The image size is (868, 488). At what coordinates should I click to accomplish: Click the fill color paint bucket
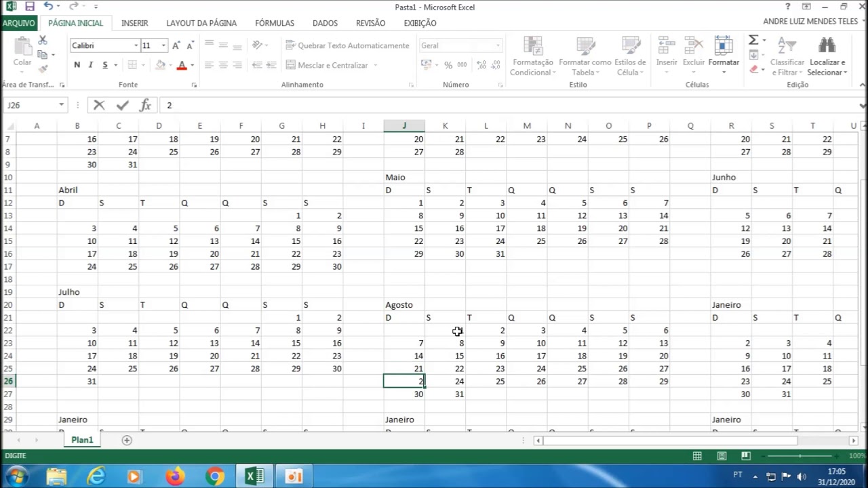click(x=160, y=65)
